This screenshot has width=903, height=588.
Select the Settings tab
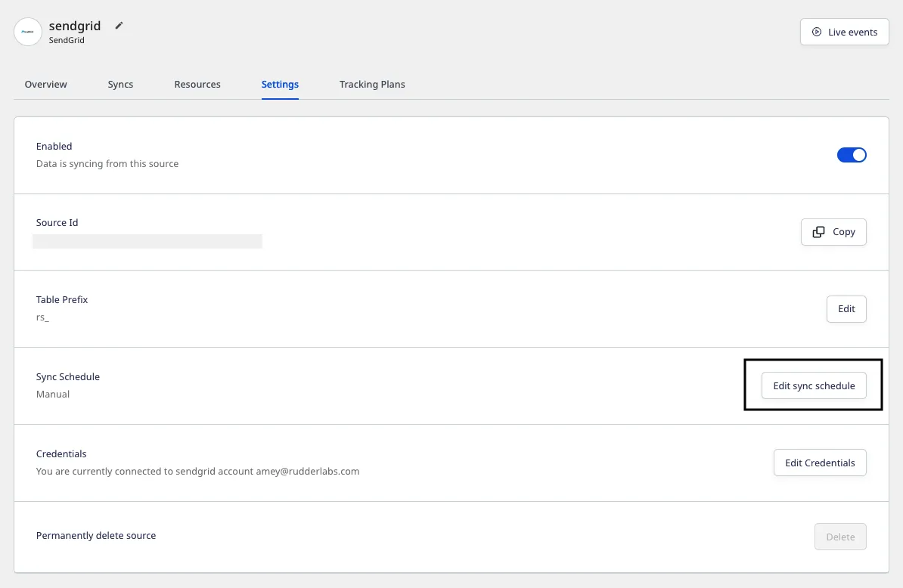point(280,84)
